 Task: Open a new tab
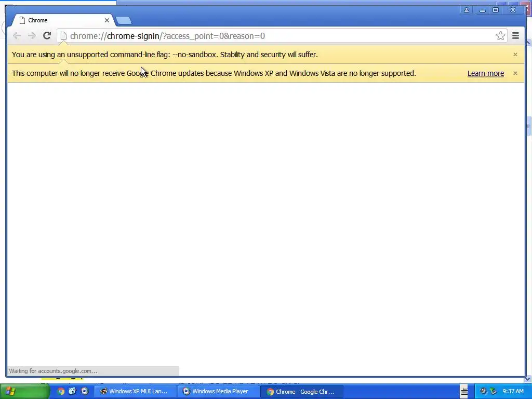(x=124, y=21)
